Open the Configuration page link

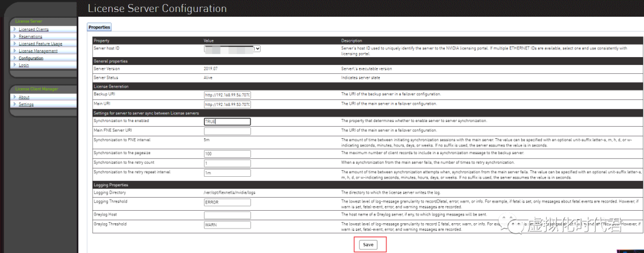(x=30, y=58)
